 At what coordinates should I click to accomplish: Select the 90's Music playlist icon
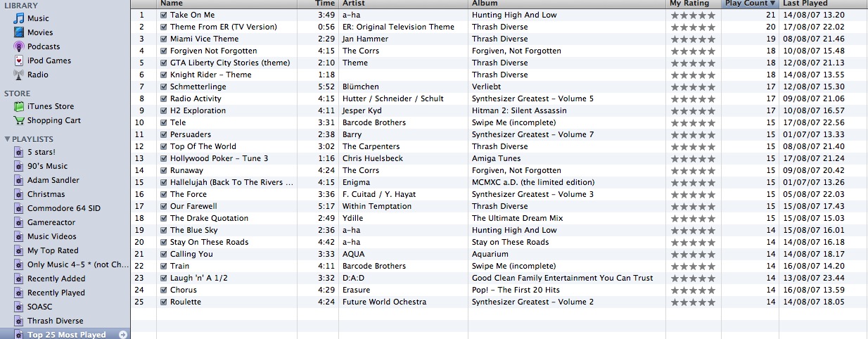20,166
